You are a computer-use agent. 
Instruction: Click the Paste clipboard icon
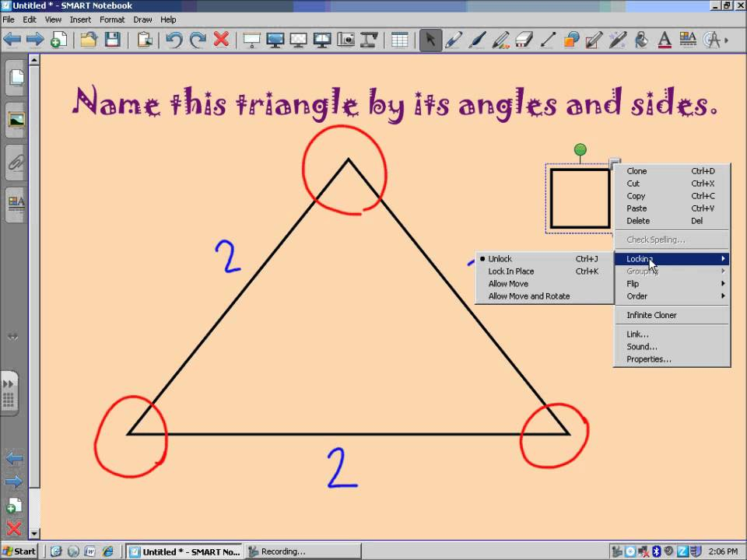[145, 40]
